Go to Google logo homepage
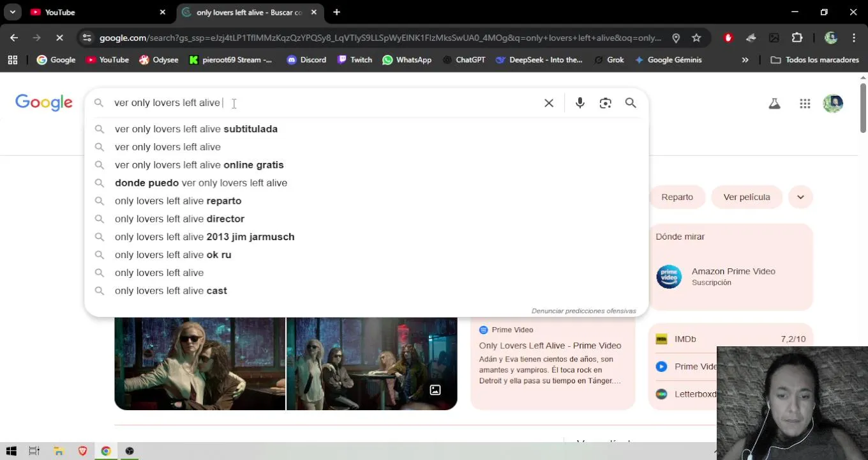This screenshot has height=460, width=868. pos(44,103)
